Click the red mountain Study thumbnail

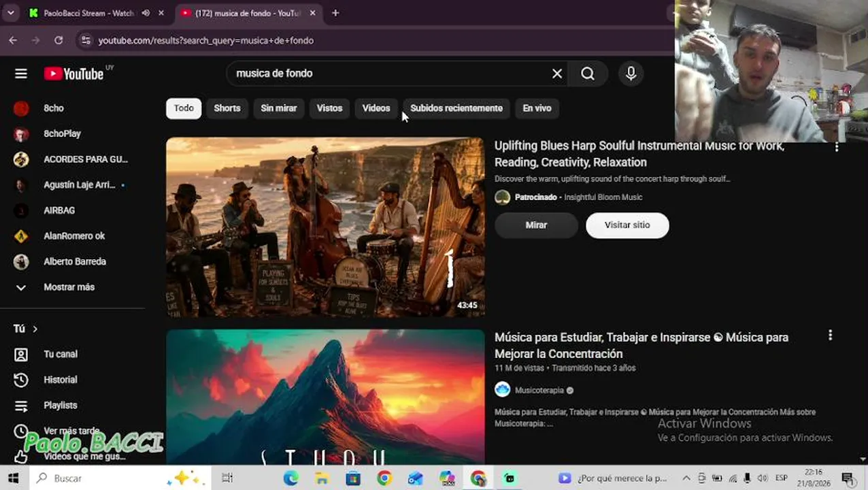click(325, 397)
